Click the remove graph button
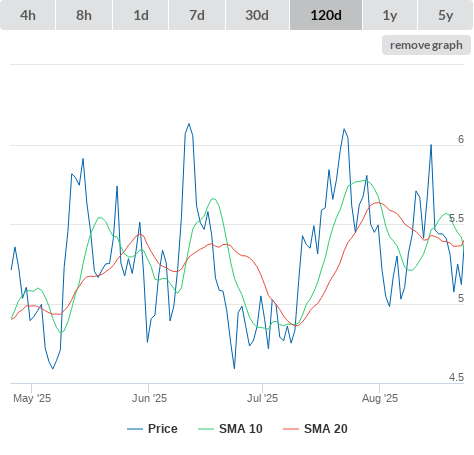The width and height of the screenshot is (474, 455). tap(426, 45)
